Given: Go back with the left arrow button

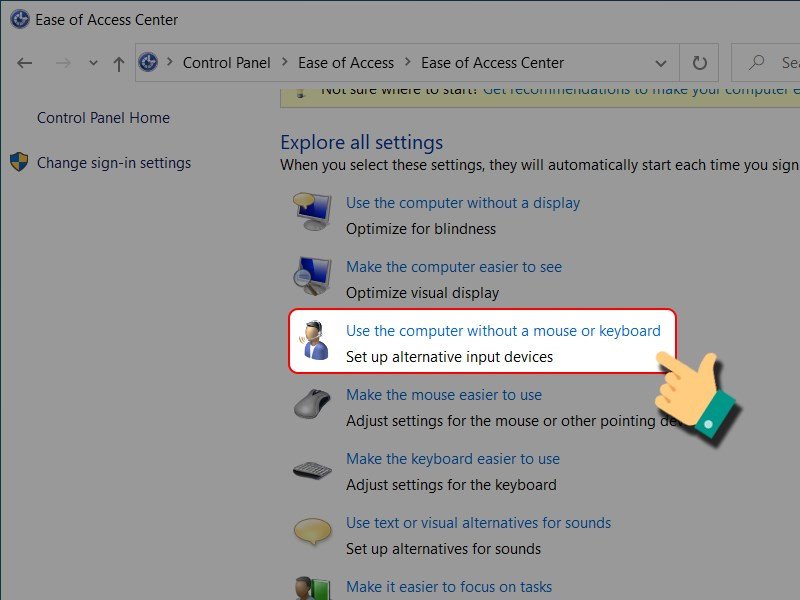Looking at the screenshot, I should pyautogui.click(x=25, y=63).
